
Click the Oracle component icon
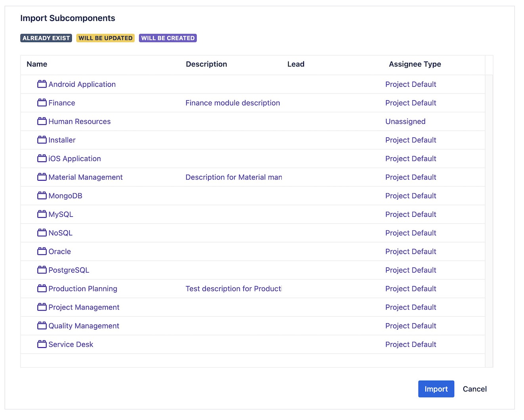coord(42,251)
